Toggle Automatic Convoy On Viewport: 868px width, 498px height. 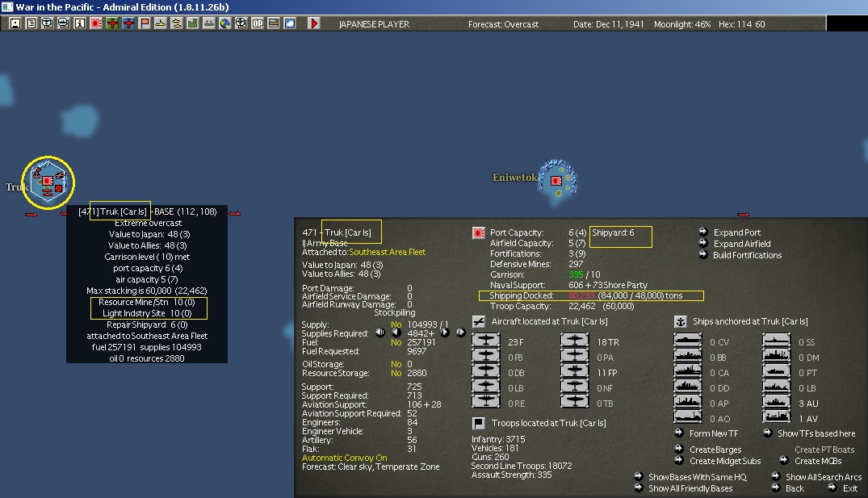(344, 458)
